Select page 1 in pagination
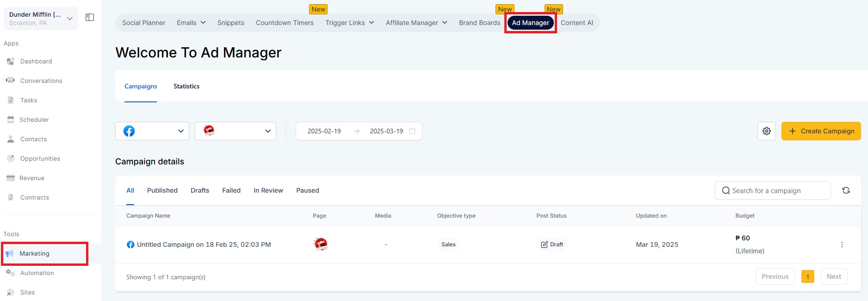 pyautogui.click(x=807, y=277)
